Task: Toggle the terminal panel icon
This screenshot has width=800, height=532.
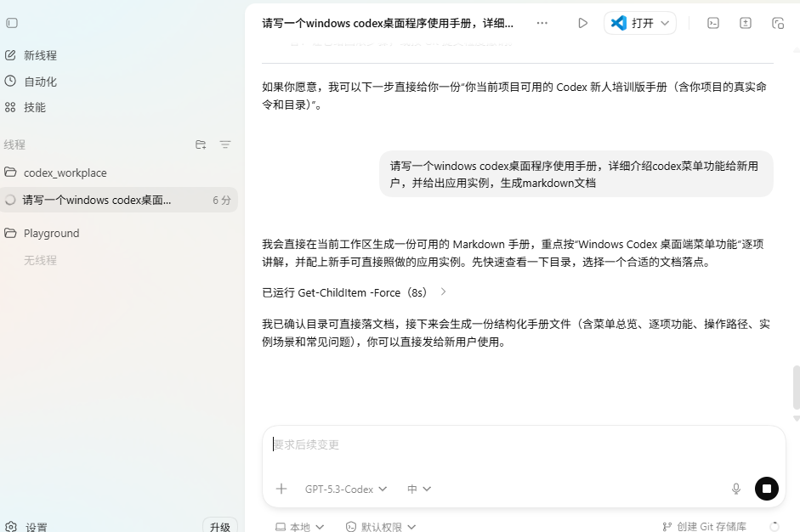Action: (713, 23)
